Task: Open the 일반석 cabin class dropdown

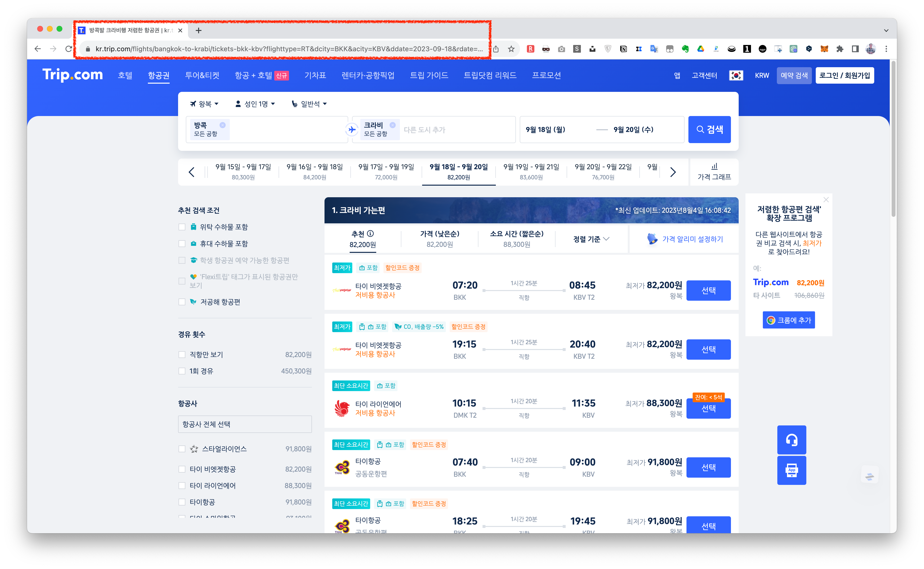Action: 310,104
